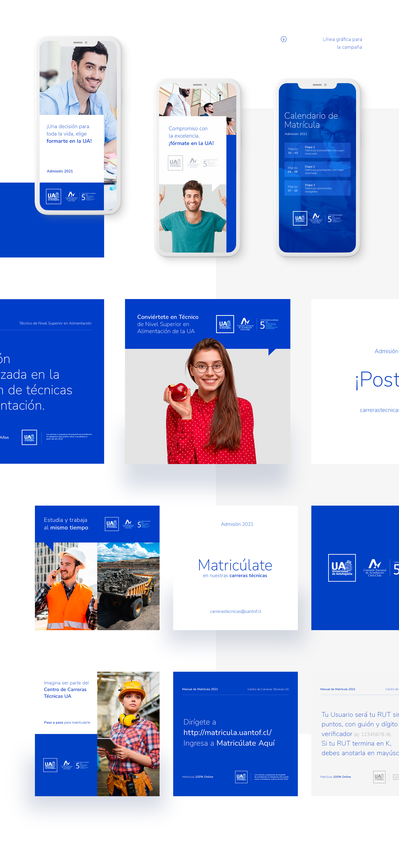The height and width of the screenshot is (868, 399).
Task: Click the 'Dirígete a' text
Action: point(200,722)
